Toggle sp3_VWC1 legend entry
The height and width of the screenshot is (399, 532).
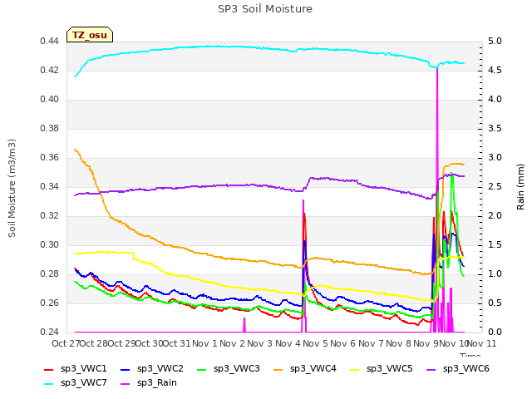click(76, 368)
